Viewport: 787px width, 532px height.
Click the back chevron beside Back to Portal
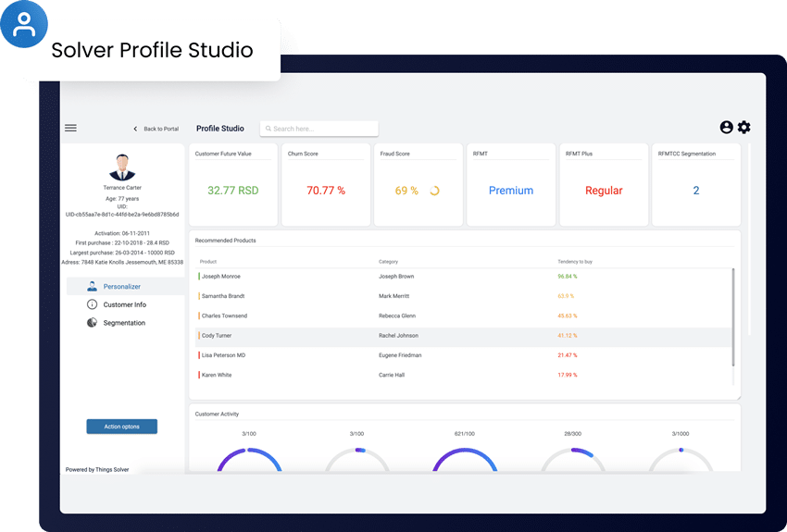135,129
